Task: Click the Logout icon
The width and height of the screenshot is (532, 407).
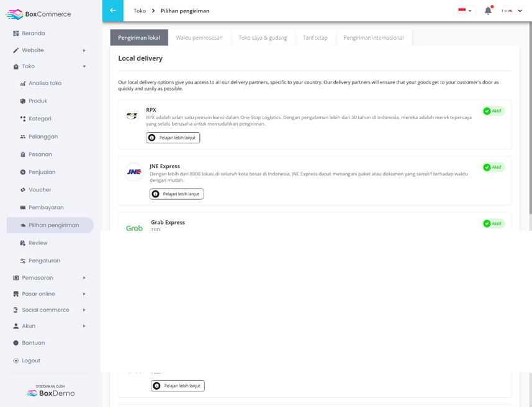Action: point(16,360)
